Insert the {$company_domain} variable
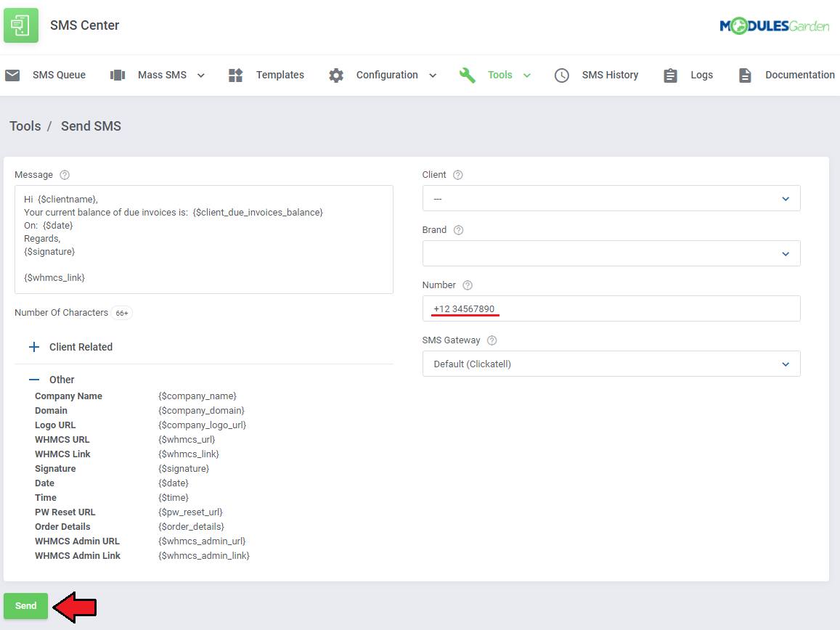This screenshot has height=630, width=840. pyautogui.click(x=201, y=411)
